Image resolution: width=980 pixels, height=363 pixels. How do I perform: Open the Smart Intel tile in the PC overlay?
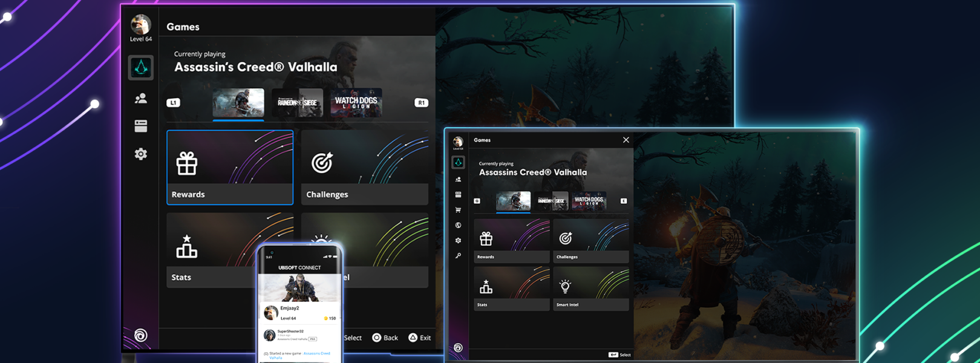click(x=590, y=289)
